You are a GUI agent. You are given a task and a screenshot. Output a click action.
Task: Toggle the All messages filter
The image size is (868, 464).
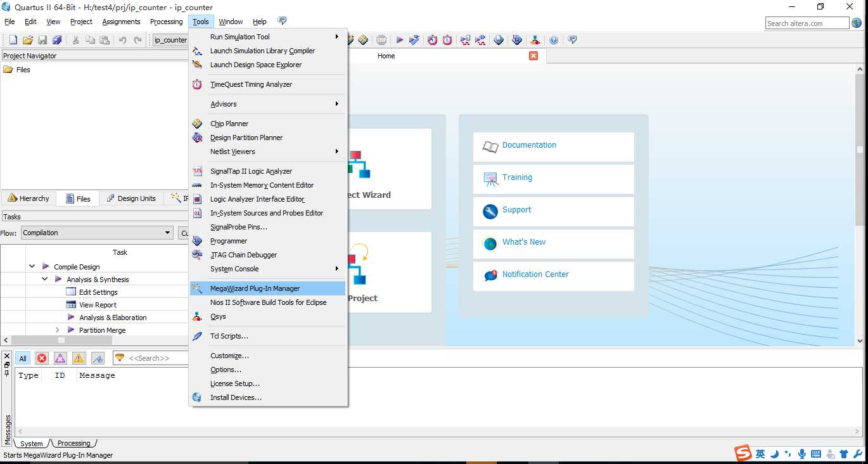point(23,358)
